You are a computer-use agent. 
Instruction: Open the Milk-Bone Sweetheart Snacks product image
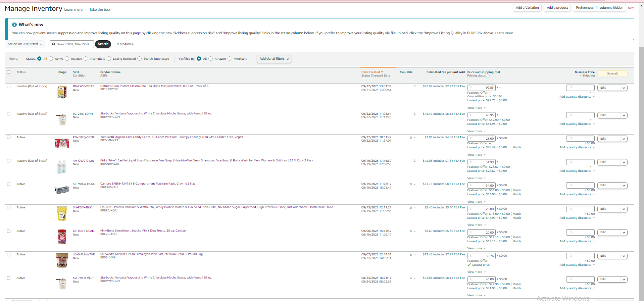tap(62, 237)
